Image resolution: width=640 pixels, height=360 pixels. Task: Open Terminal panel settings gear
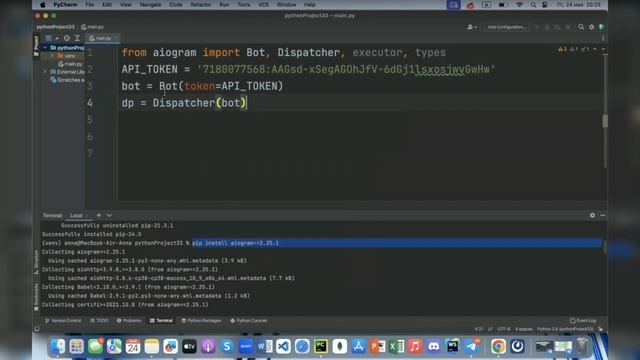click(x=592, y=215)
